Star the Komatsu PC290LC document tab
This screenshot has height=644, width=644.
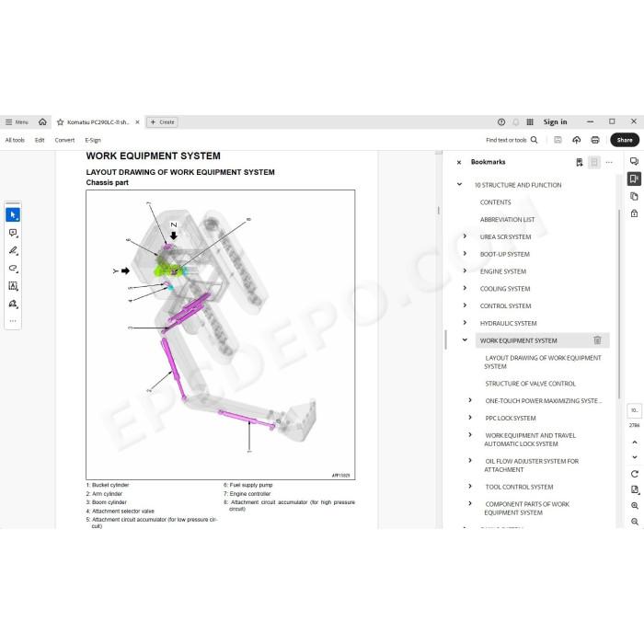point(61,122)
